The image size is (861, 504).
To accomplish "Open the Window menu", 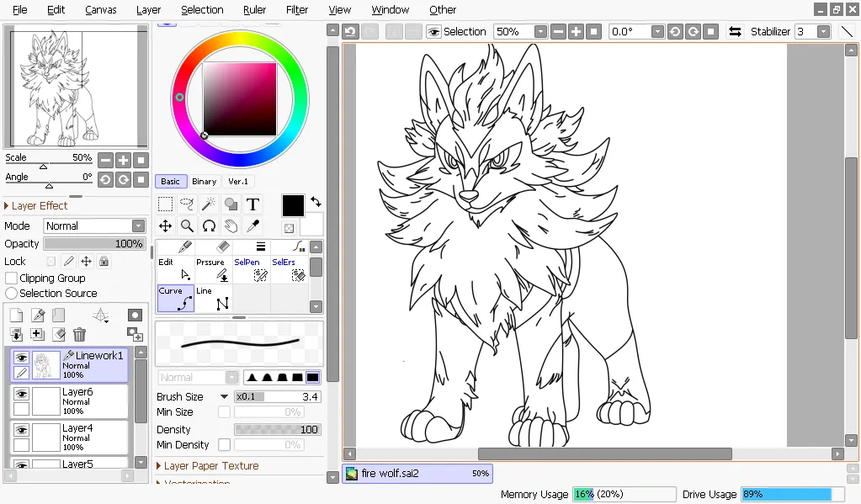I will pyautogui.click(x=390, y=9).
